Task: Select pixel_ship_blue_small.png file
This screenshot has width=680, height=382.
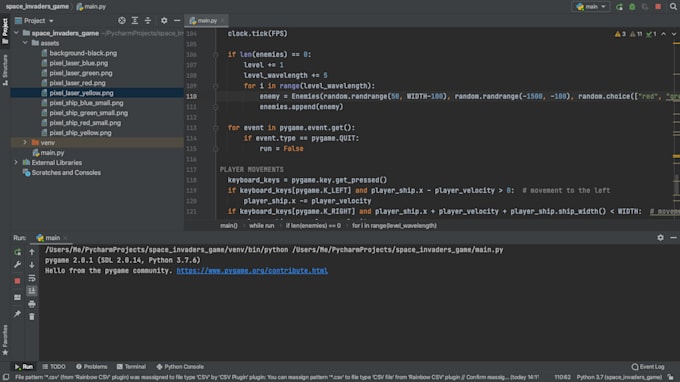Action: point(86,103)
